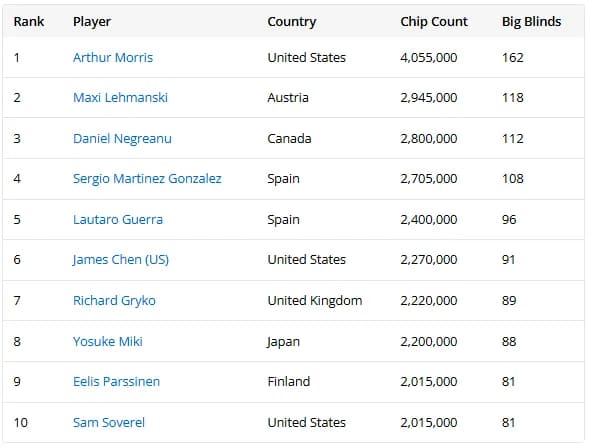
Task: Click Richard Gryko player name
Action: (x=114, y=300)
